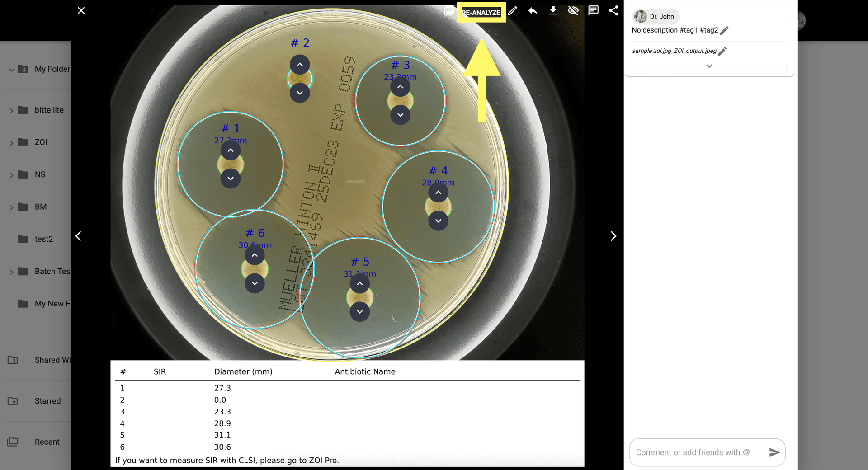Download the analyzed image

(553, 11)
